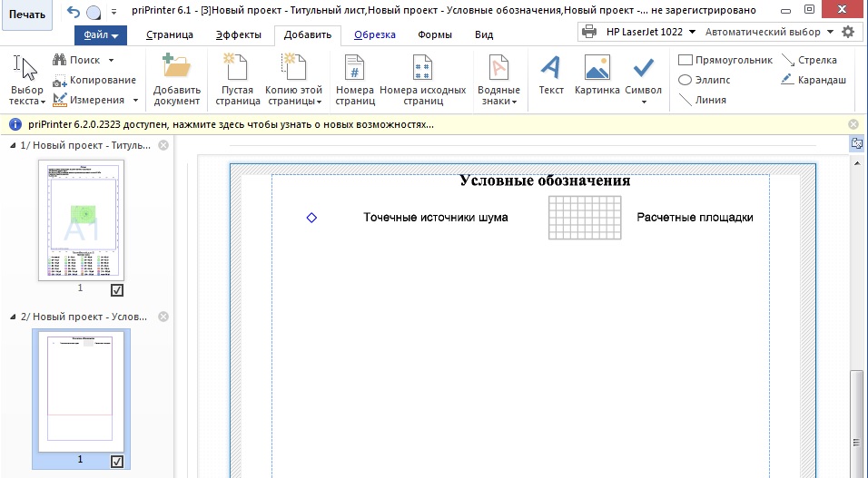Select the title page thumbnail

81,219
